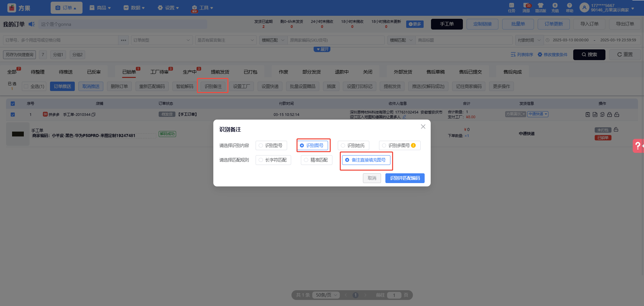This screenshot has height=306, width=644.
Task: Click the red floating question mark icon
Action: (x=638, y=146)
